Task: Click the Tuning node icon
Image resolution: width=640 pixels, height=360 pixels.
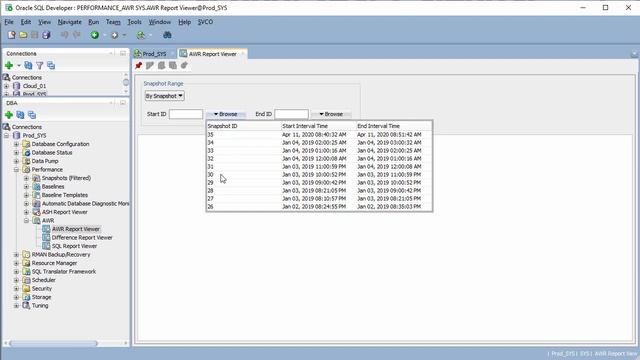Action: click(27, 306)
